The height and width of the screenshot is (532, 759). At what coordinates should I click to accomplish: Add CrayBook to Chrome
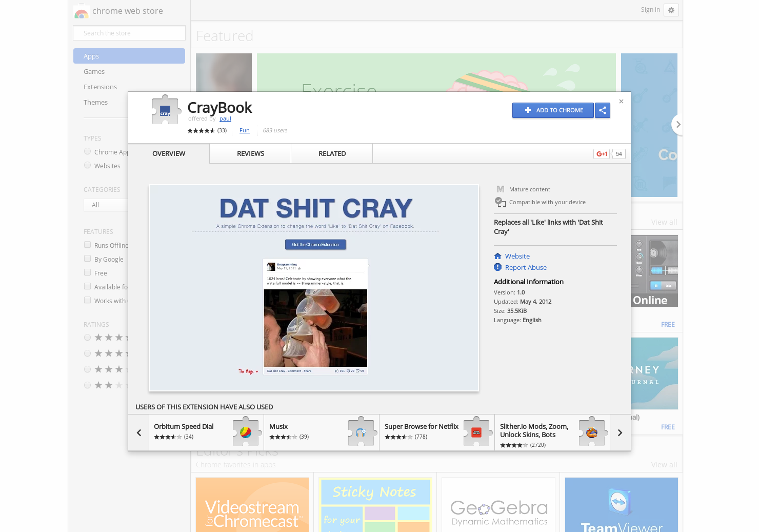click(x=553, y=110)
